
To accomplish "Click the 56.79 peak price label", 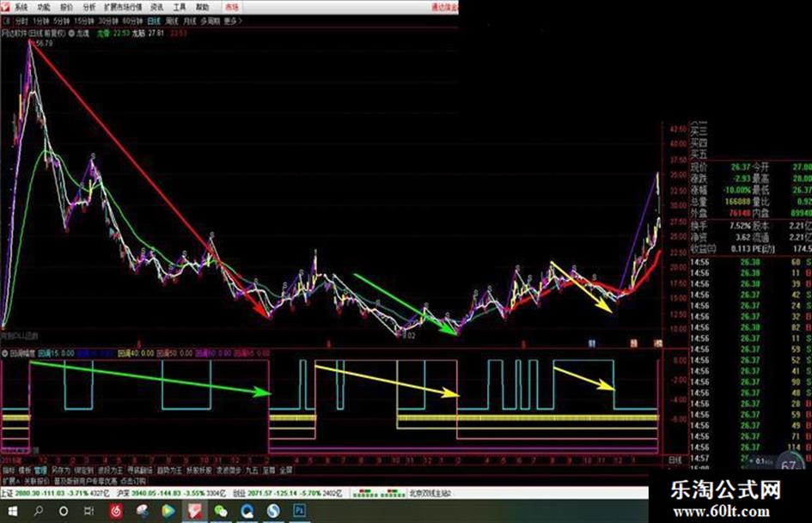I will (x=45, y=44).
